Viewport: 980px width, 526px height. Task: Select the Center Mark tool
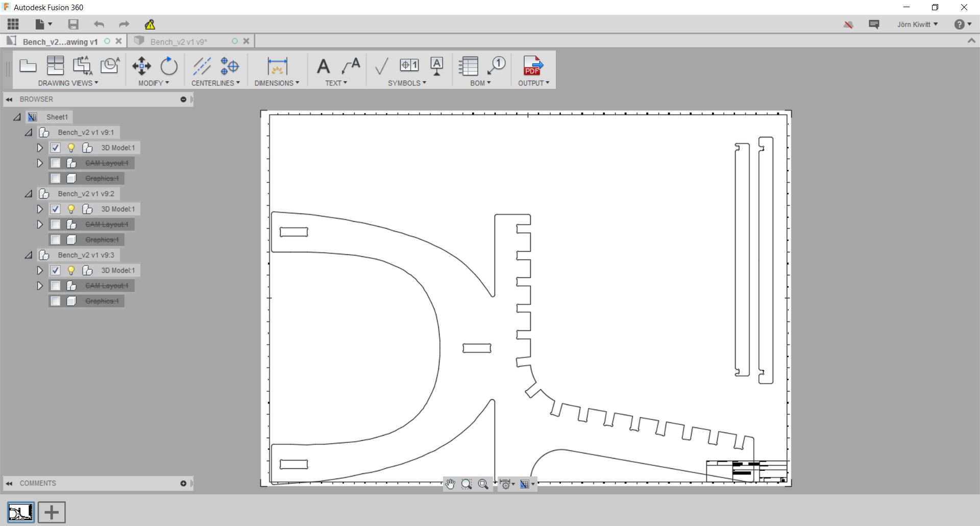(x=229, y=65)
